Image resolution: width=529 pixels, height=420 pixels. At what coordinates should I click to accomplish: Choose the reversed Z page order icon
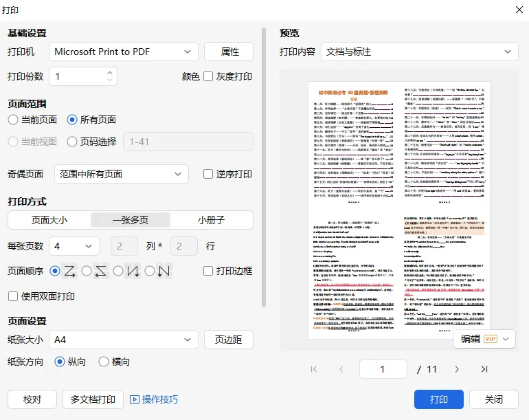click(x=100, y=271)
